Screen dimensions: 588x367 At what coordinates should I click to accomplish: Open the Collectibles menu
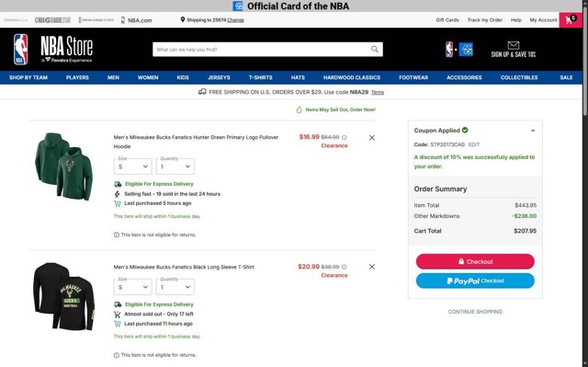519,77
